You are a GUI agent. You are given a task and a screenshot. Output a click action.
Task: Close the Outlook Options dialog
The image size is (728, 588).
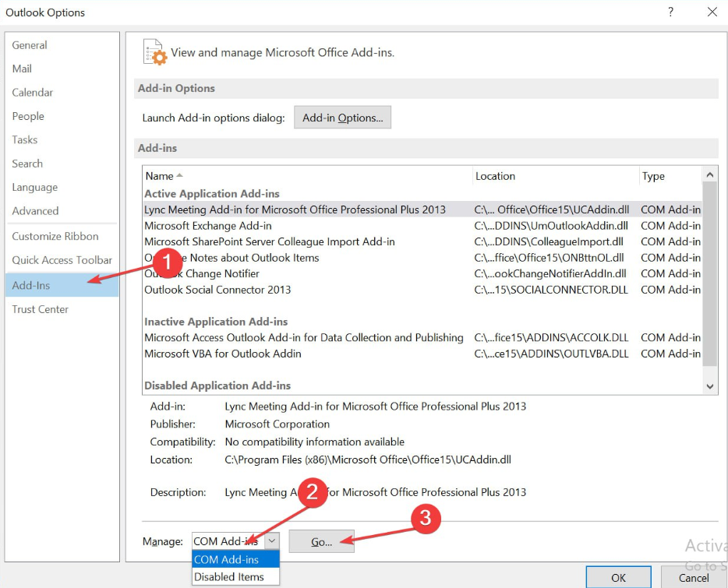[712, 12]
